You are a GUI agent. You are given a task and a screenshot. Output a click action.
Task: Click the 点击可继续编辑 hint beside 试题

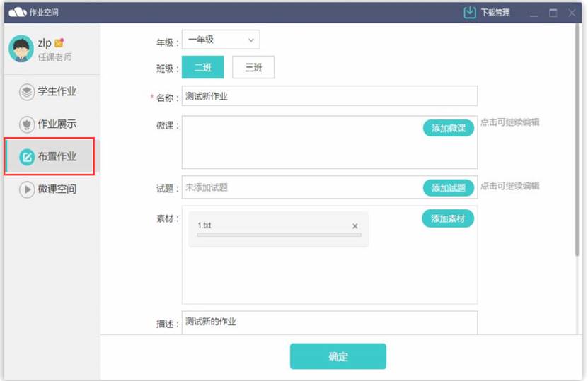click(509, 186)
